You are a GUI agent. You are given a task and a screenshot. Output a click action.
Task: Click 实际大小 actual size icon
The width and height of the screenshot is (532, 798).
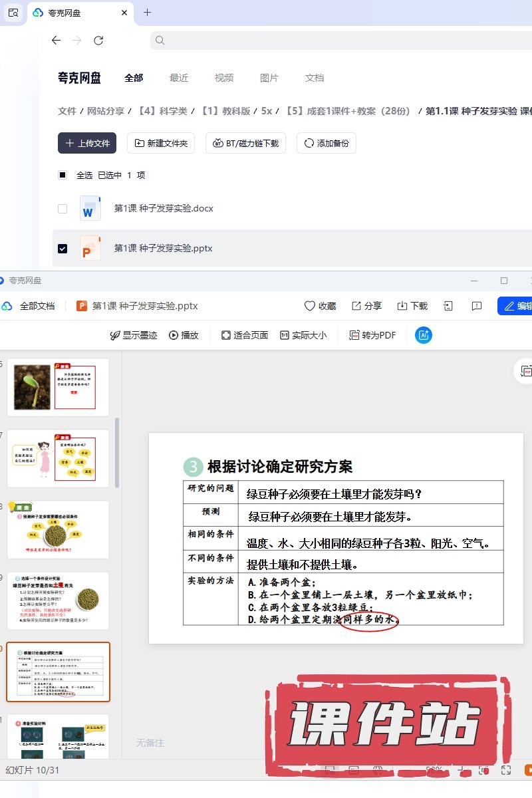[x=285, y=335]
